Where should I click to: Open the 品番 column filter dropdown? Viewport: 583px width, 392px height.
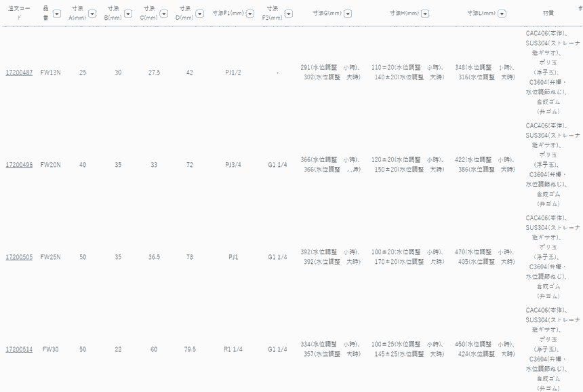pyautogui.click(x=56, y=14)
